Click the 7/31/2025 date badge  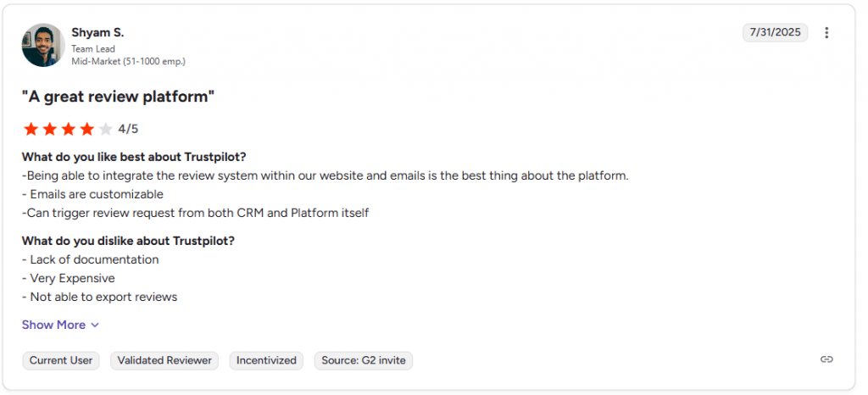[775, 33]
